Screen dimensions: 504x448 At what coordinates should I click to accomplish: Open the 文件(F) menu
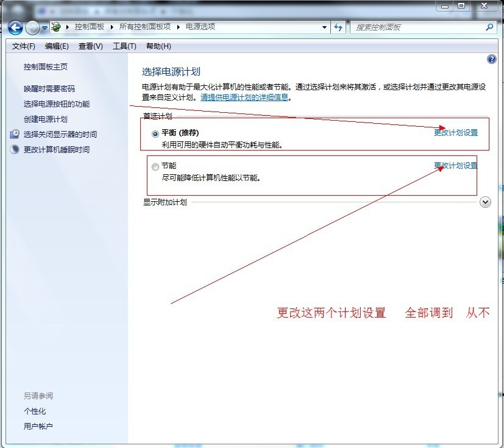pos(24,46)
